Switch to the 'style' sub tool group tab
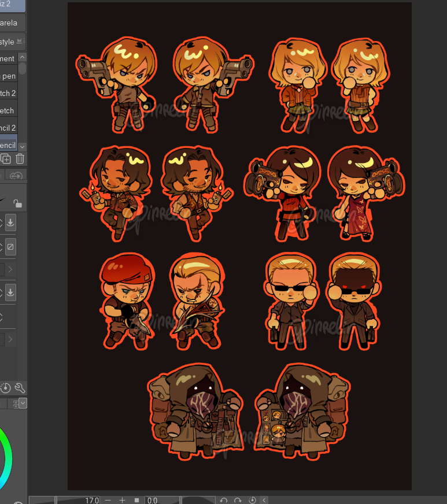This screenshot has width=447, height=504. pos(13,42)
